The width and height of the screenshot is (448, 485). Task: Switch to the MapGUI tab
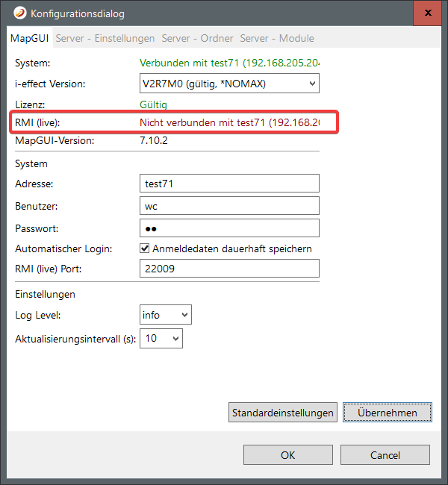[x=29, y=38]
